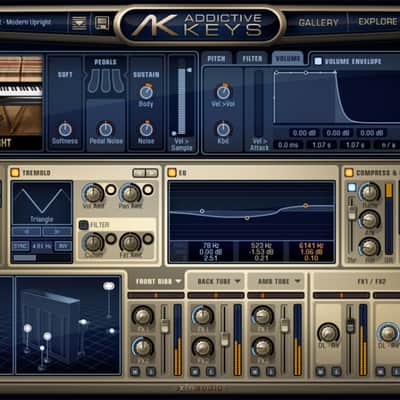The height and width of the screenshot is (400, 400).
Task: Click the middle knob in Compressor
Action: pyautogui.click(x=369, y=220)
